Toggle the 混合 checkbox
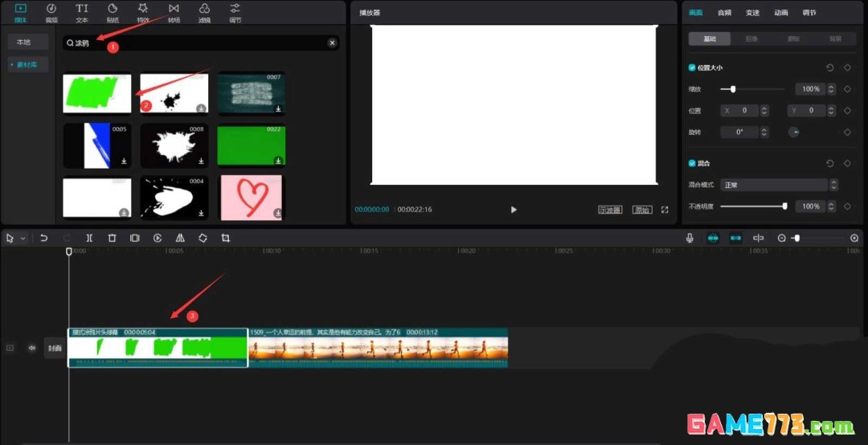The image size is (868, 445). pyautogui.click(x=692, y=163)
